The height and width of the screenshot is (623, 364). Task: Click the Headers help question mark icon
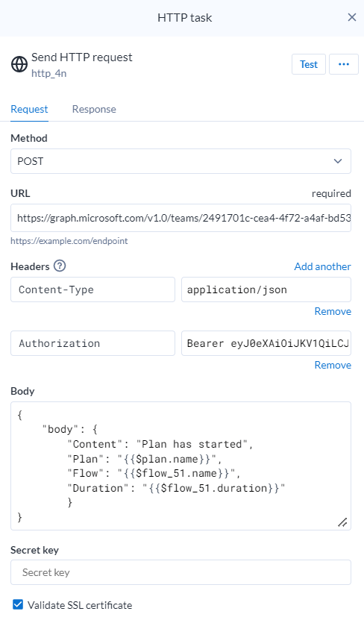click(x=60, y=266)
